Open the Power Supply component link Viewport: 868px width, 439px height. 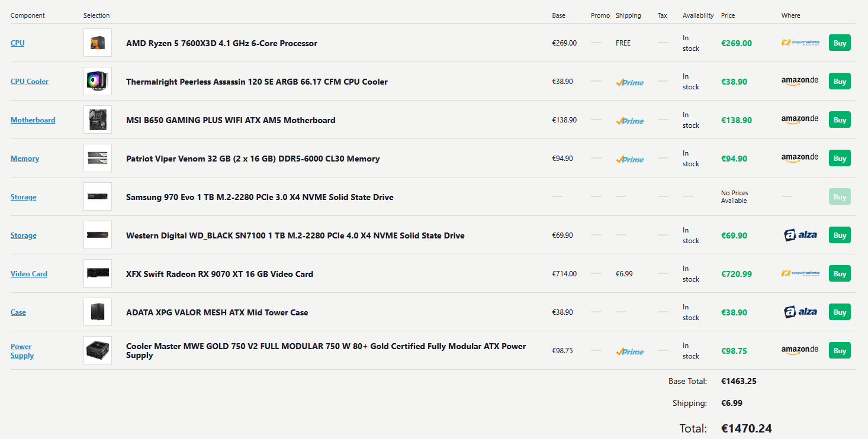point(22,351)
